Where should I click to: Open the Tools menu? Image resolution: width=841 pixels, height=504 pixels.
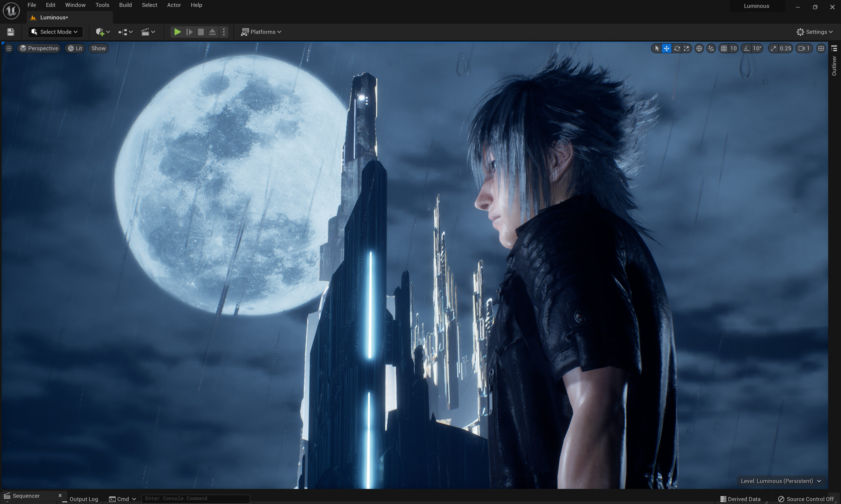[x=102, y=5]
